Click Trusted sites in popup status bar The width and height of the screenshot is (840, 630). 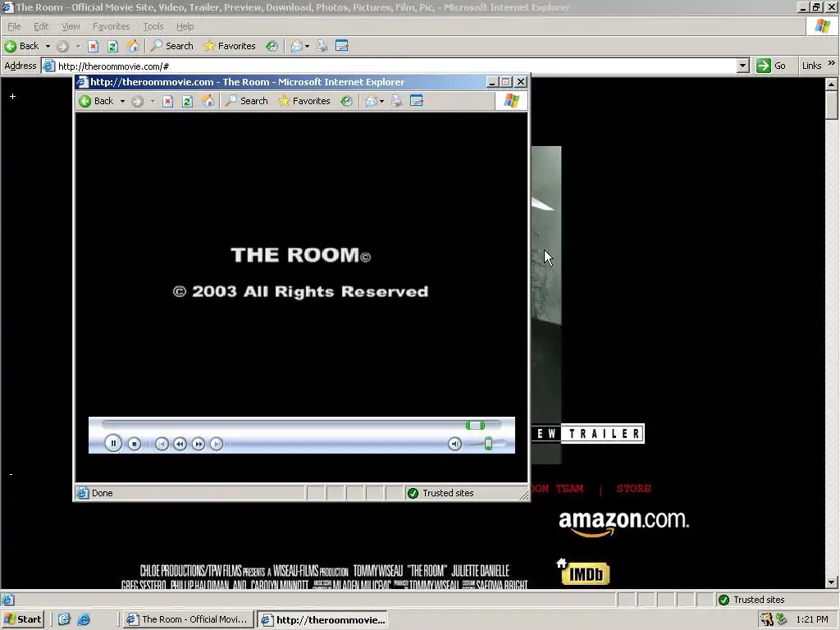441,493
